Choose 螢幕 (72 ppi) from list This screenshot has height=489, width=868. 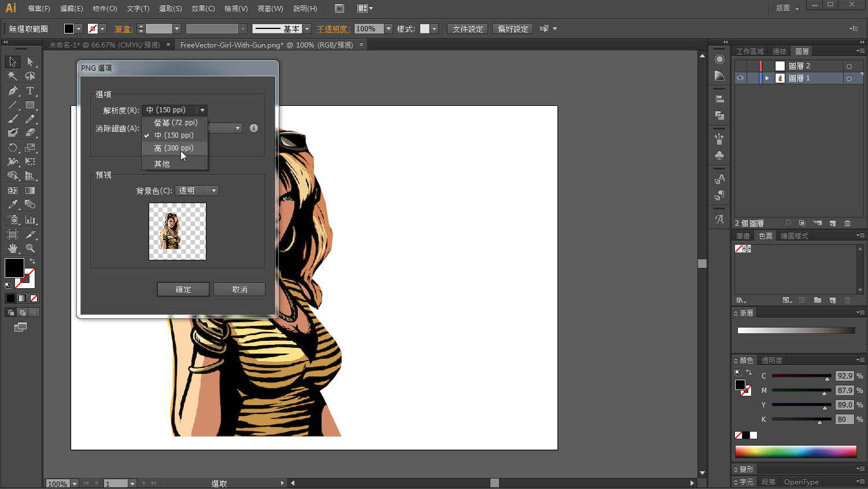coord(175,123)
